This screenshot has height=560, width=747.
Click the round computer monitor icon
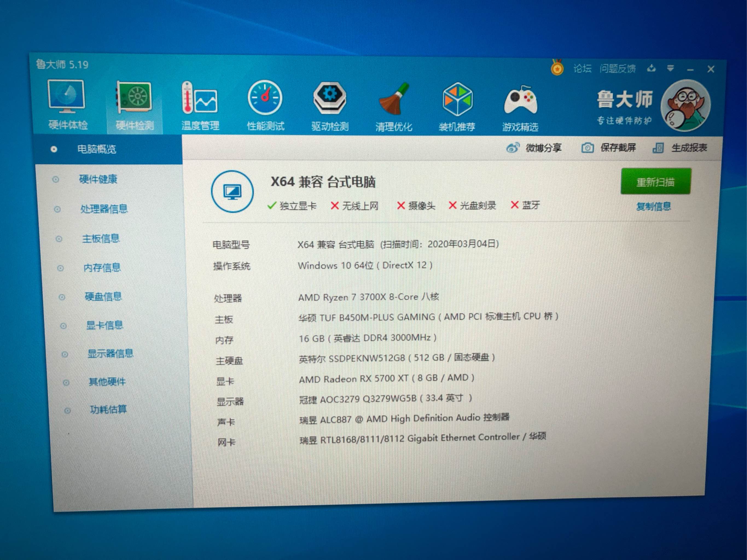pyautogui.click(x=232, y=192)
